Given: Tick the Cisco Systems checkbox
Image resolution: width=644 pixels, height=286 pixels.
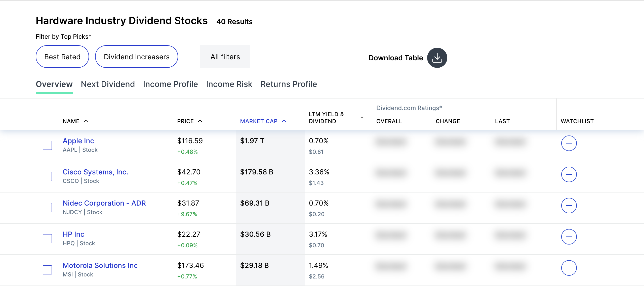Looking at the screenshot, I should click(x=47, y=176).
